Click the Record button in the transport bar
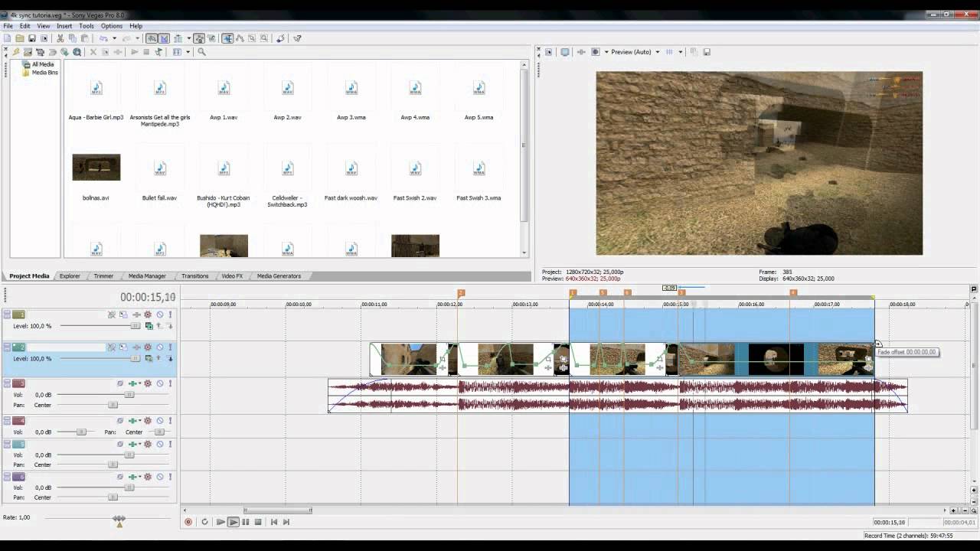The width and height of the screenshot is (980, 551). pyautogui.click(x=188, y=522)
